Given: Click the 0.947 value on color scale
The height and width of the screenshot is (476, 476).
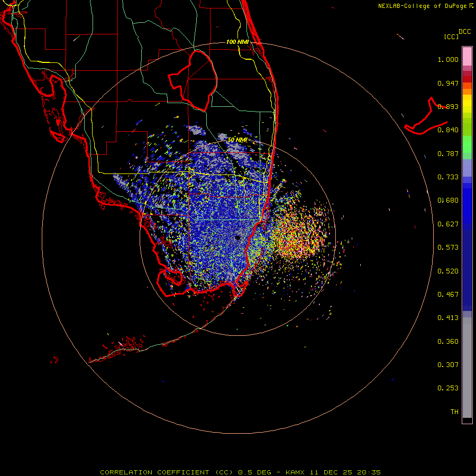Looking at the screenshot, I should pos(448,83).
